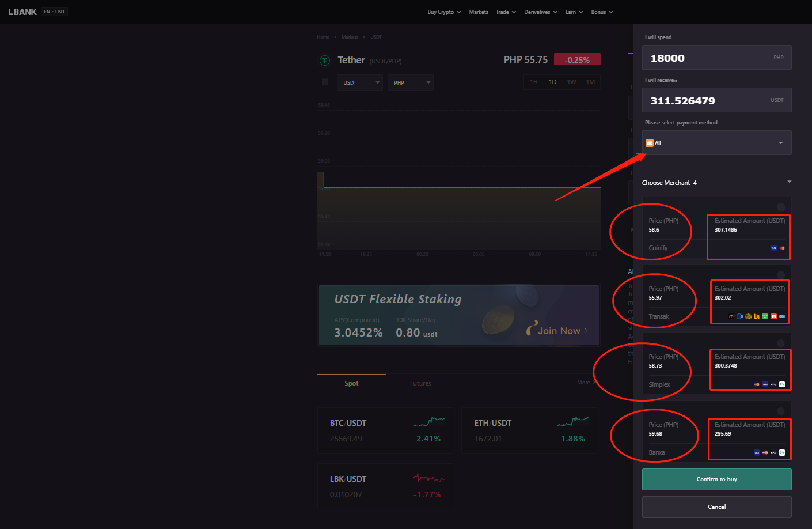Click Confirm to buy button
The height and width of the screenshot is (529, 812).
717,479
